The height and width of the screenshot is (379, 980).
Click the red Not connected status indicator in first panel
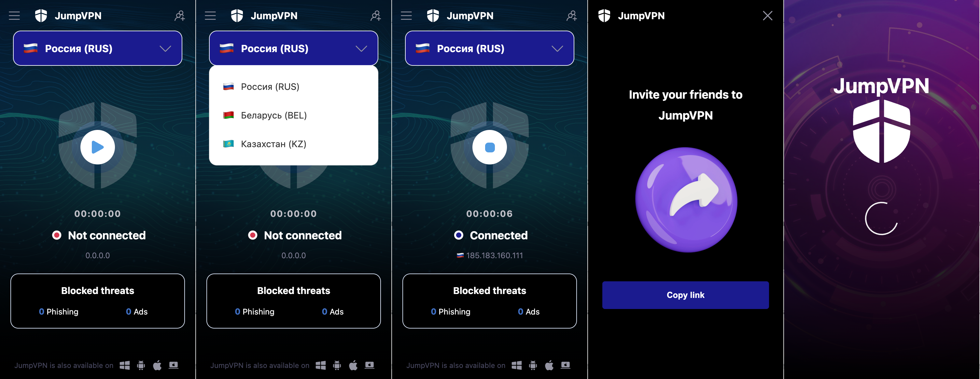(57, 235)
